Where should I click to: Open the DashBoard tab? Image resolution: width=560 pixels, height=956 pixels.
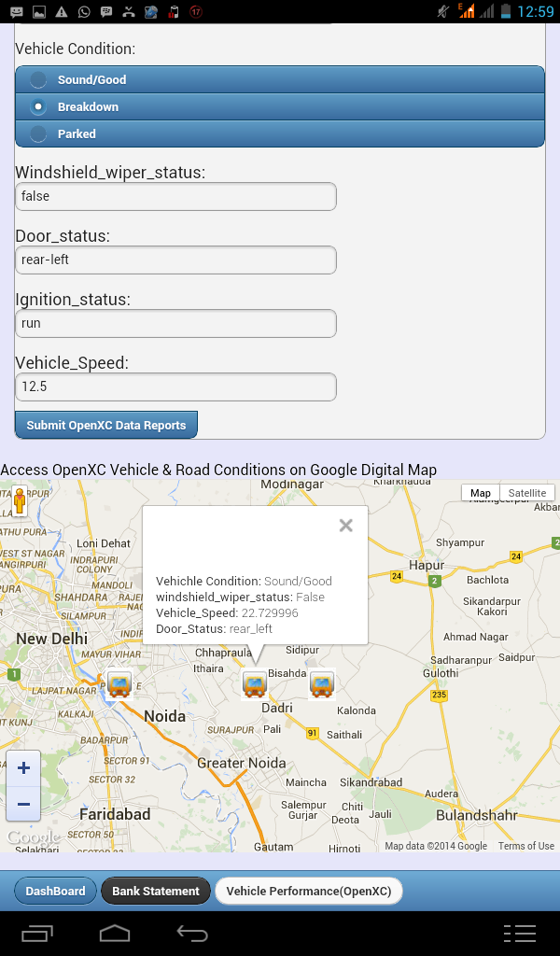[55, 891]
